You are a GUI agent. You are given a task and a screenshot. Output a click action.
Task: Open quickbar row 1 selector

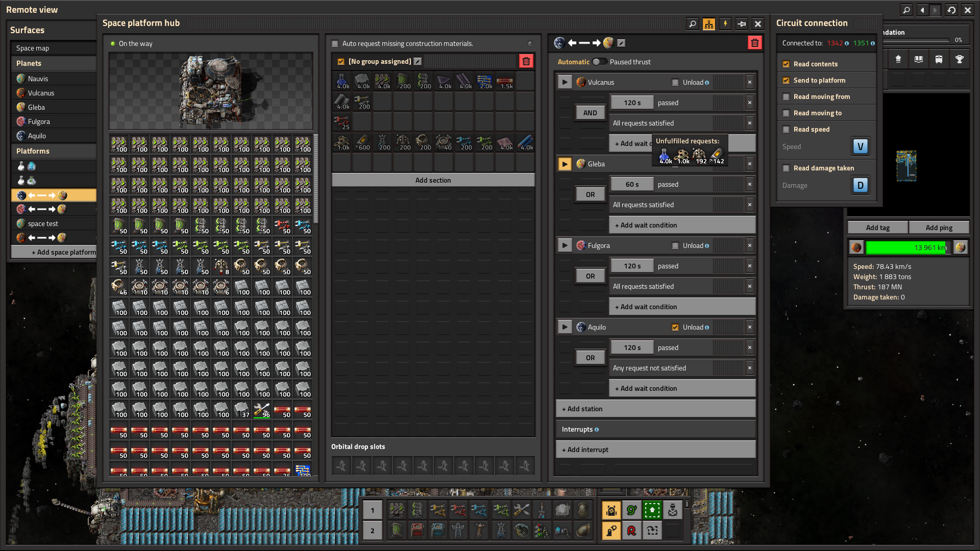(x=373, y=510)
